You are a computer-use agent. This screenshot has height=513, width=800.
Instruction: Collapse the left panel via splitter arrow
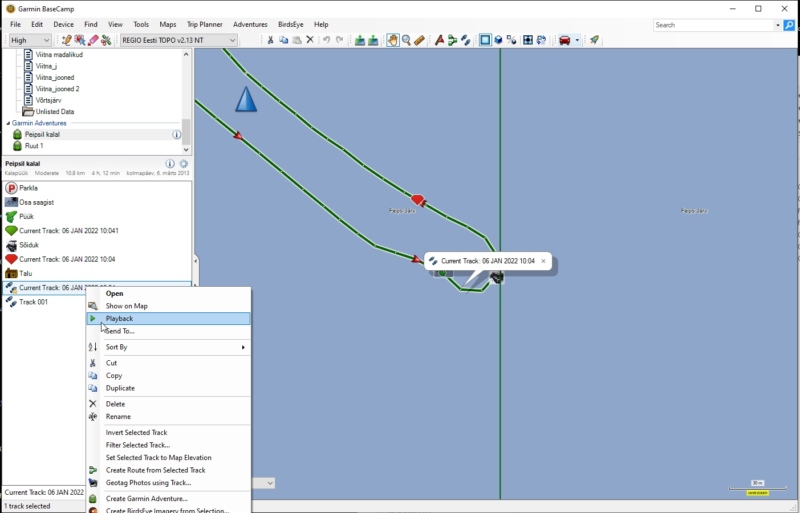(x=195, y=261)
